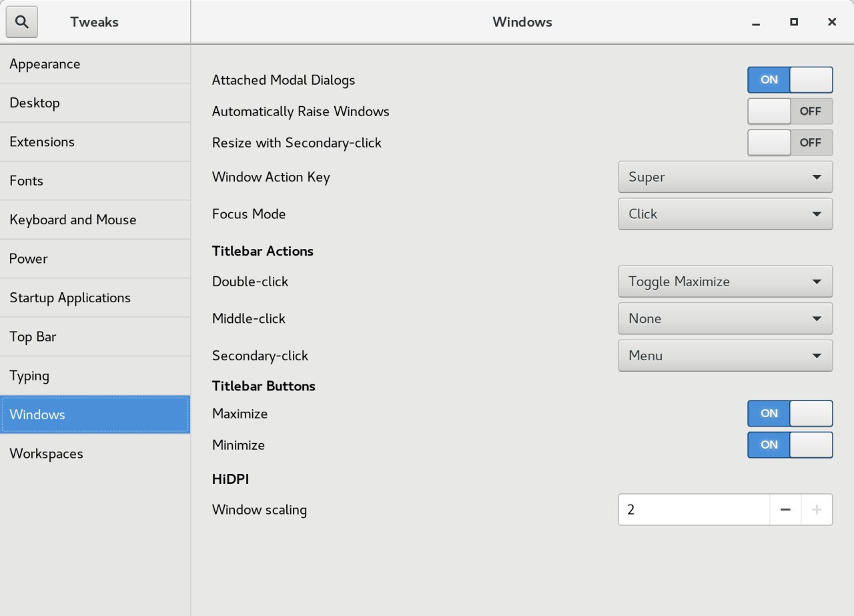Minimize the Tweaks window
Viewport: 854px width, 616px height.
(756, 22)
